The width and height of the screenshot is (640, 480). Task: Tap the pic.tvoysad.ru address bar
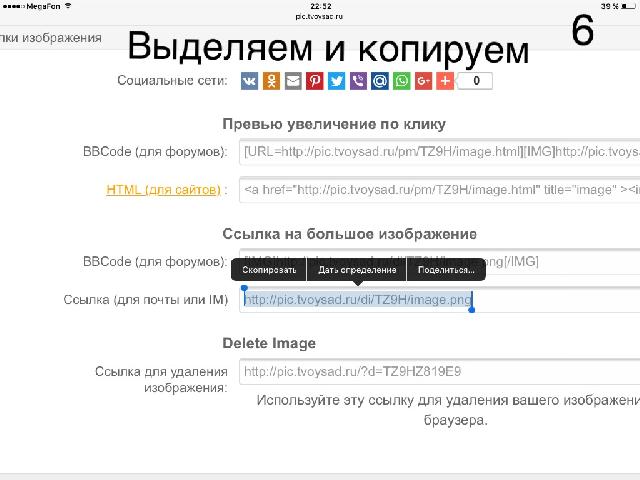[319, 17]
